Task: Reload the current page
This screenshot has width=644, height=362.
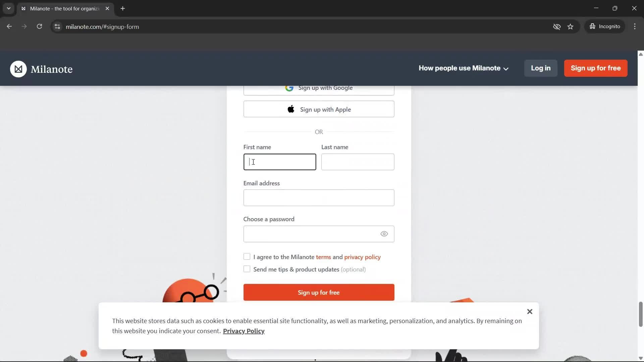Action: [39, 26]
